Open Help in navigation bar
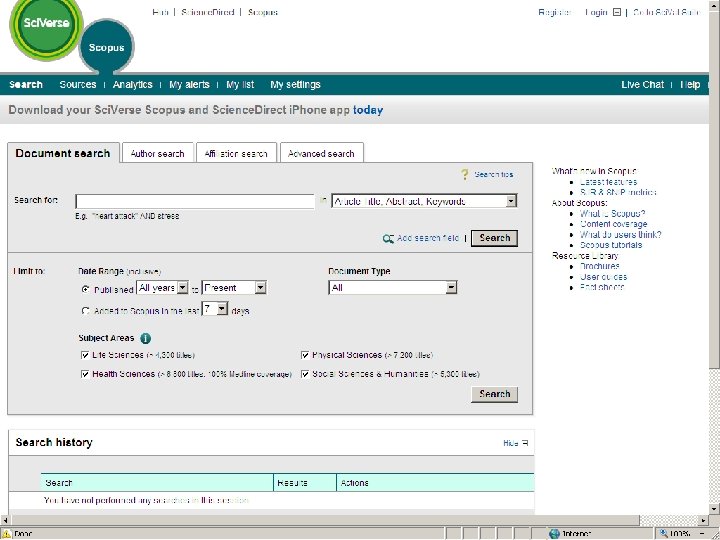 point(690,84)
